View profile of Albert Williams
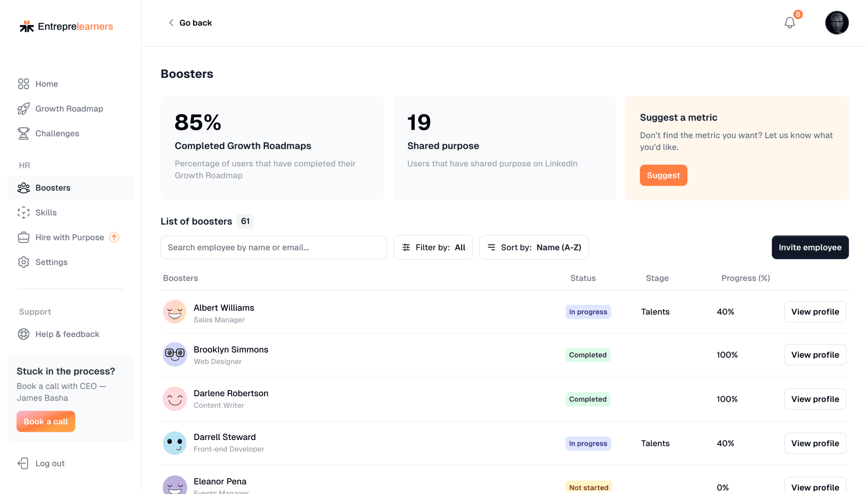 click(x=815, y=312)
